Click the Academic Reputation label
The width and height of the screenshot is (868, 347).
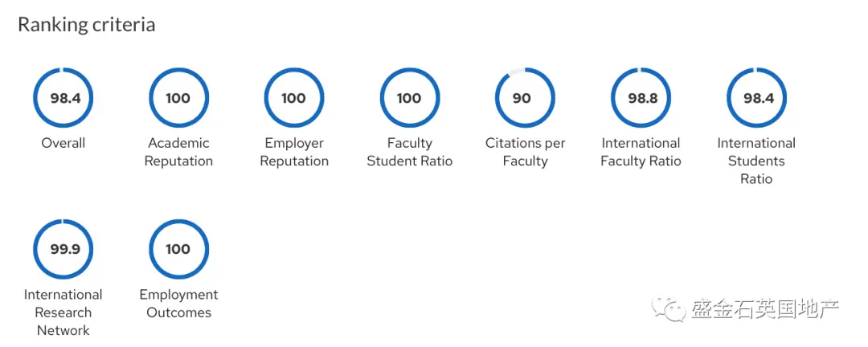tap(178, 152)
